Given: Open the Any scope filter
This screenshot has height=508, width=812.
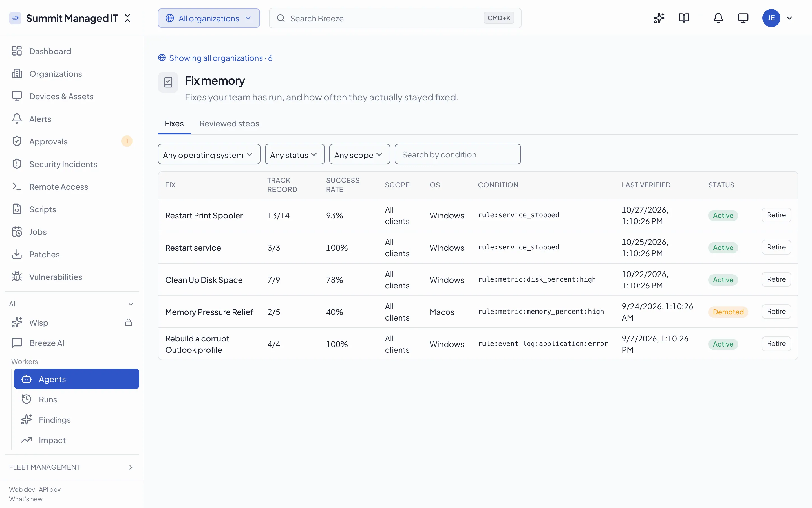Looking at the screenshot, I should pos(359,154).
